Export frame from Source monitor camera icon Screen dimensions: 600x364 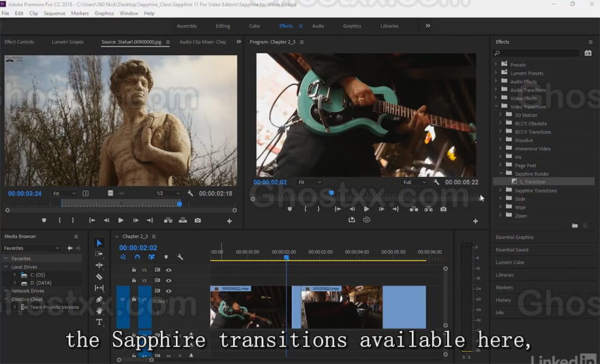click(x=198, y=220)
